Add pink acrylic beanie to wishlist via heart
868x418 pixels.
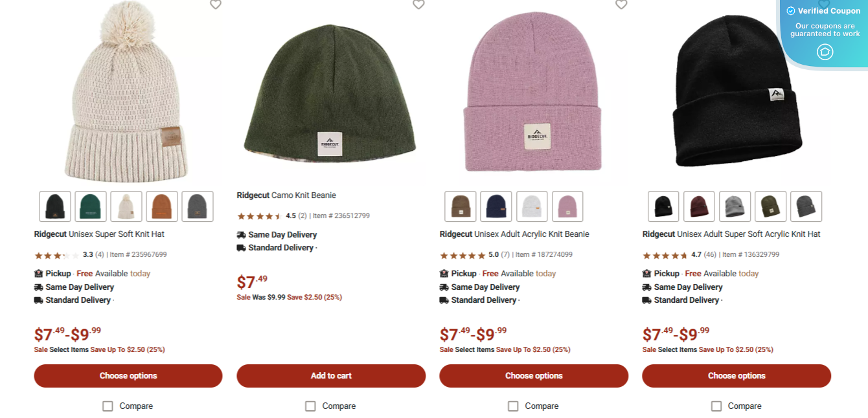pyautogui.click(x=621, y=5)
